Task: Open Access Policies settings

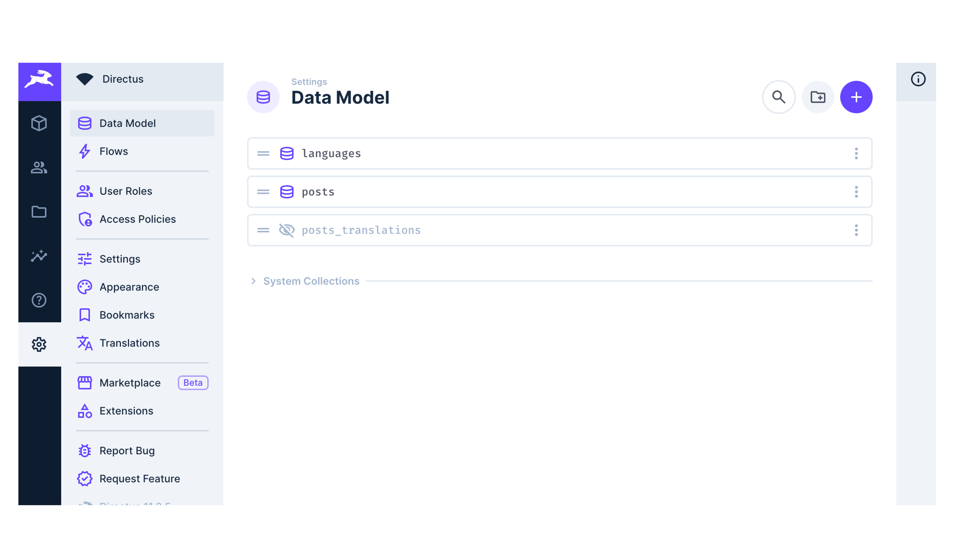Action: tap(137, 219)
